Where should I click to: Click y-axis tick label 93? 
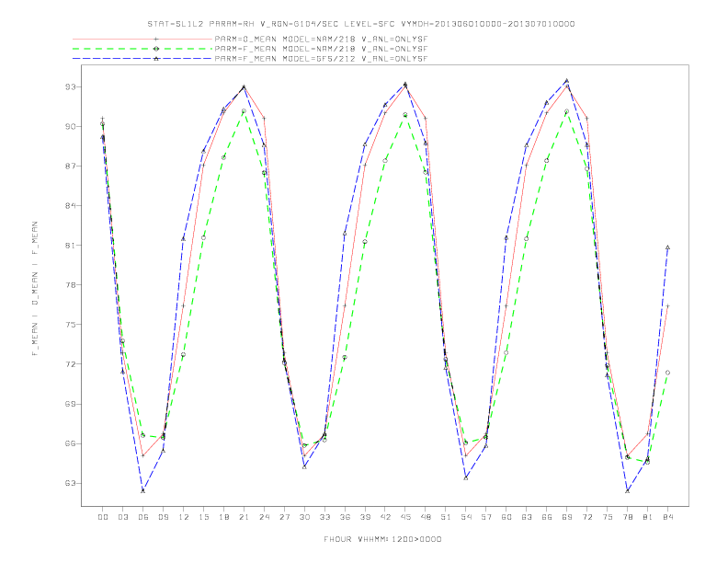click(x=71, y=86)
